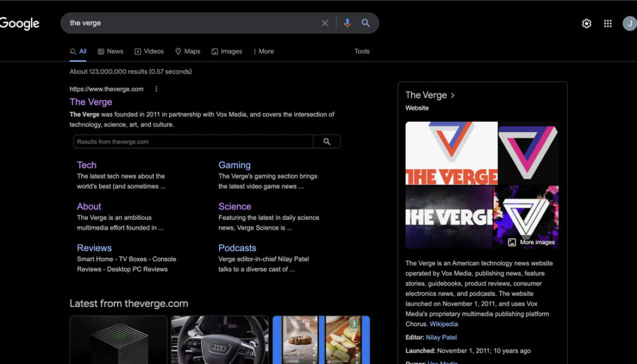This screenshot has width=637, height=364.
Task: Select the News results filter
Action: tap(110, 51)
